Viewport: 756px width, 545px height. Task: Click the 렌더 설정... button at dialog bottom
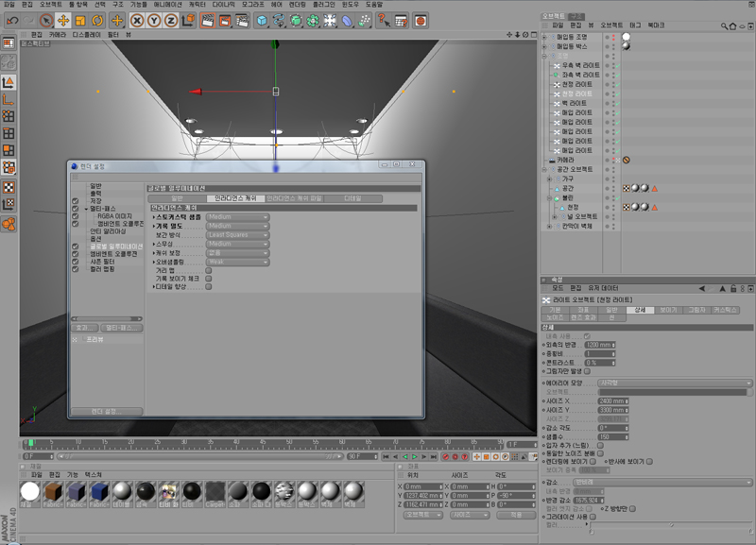[107, 412]
